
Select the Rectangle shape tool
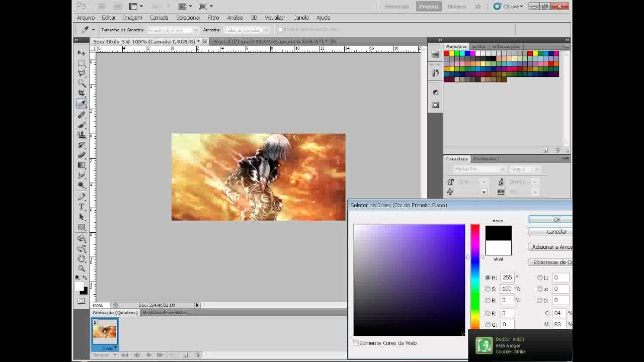[x=82, y=227]
